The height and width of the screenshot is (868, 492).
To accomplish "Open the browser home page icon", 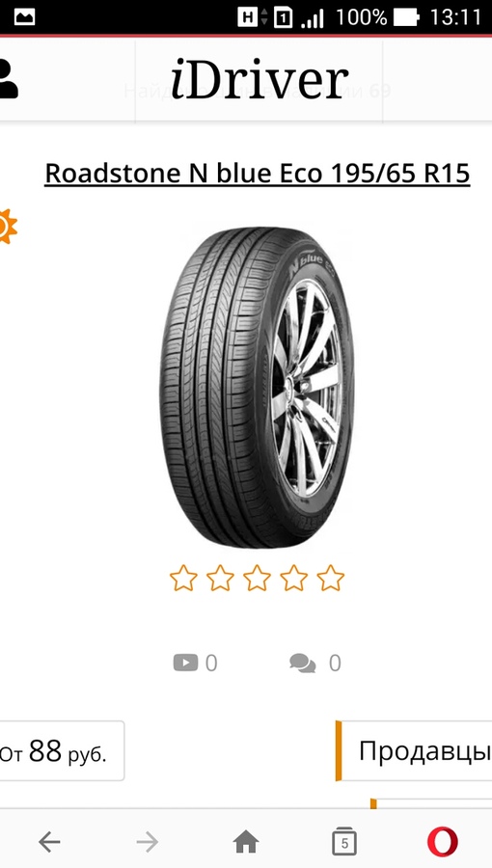I will point(246,843).
